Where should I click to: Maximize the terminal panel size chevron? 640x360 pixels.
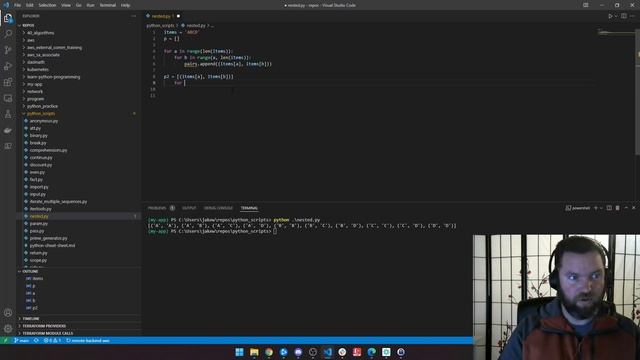coord(626,208)
